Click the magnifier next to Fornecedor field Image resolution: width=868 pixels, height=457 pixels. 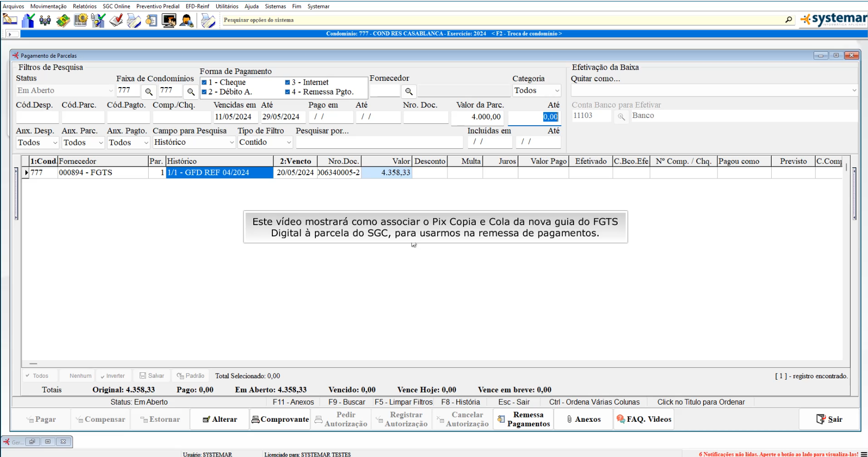409,91
